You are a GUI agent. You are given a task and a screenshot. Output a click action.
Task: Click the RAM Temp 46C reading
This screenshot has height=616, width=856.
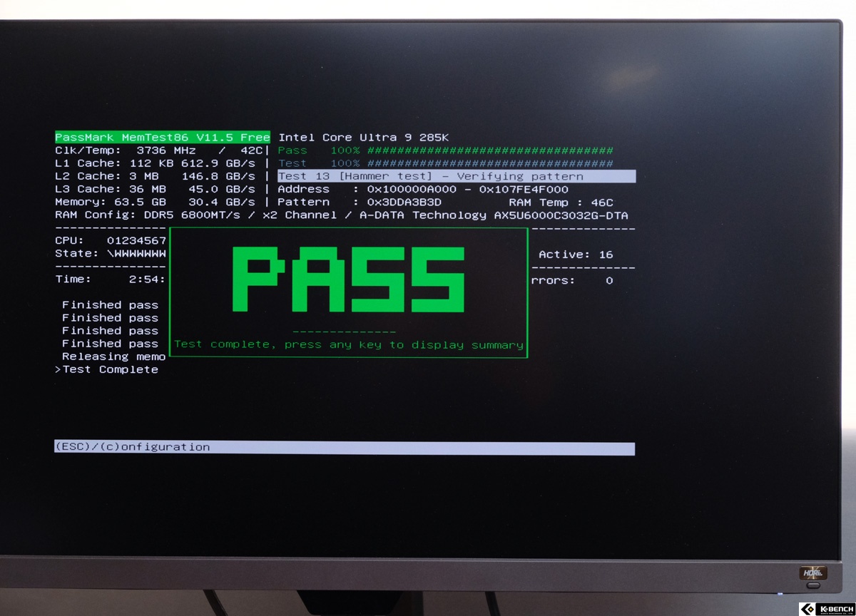[561, 202]
